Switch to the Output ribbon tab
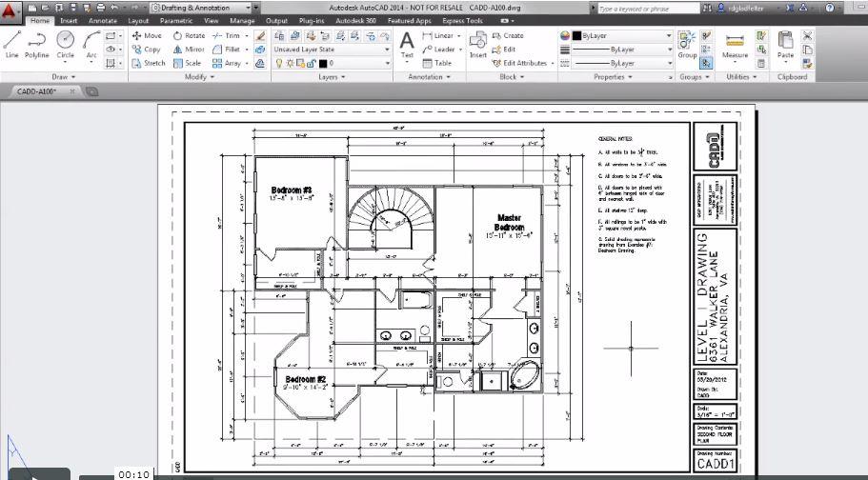The width and height of the screenshot is (868, 480). click(276, 21)
